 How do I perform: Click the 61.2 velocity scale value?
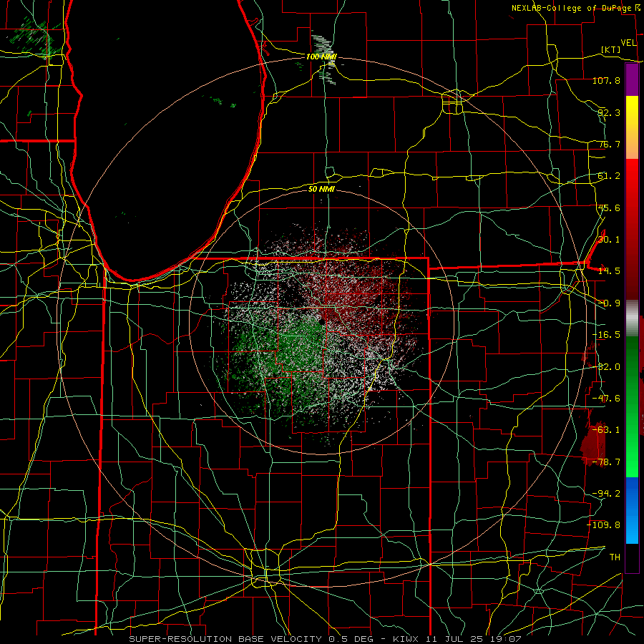click(x=609, y=176)
